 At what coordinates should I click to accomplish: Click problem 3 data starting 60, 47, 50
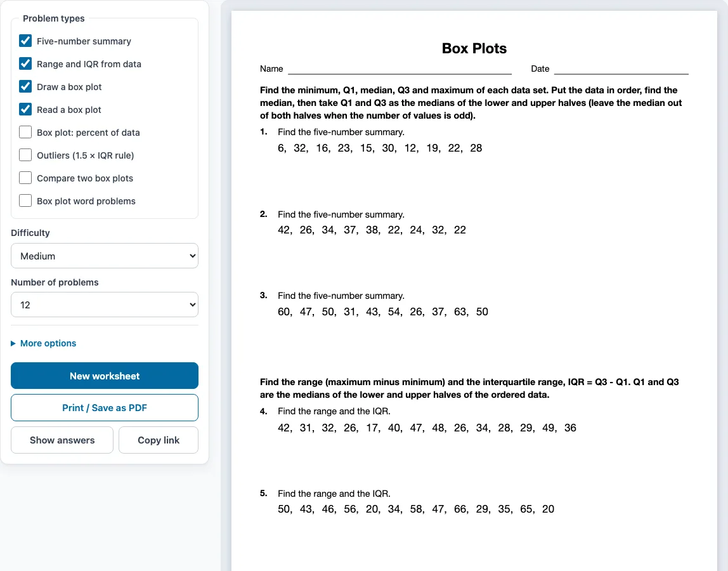point(382,312)
